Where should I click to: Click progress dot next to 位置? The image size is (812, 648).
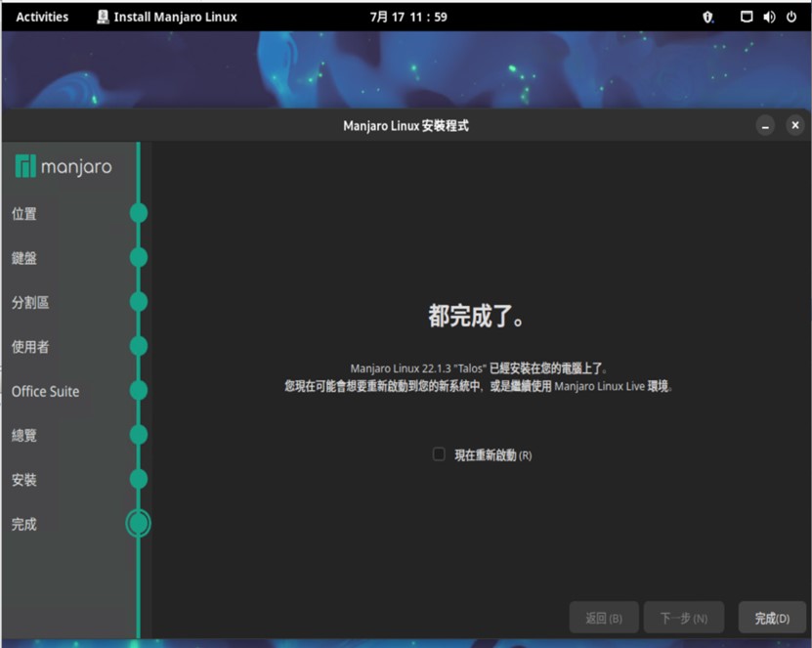click(x=139, y=213)
